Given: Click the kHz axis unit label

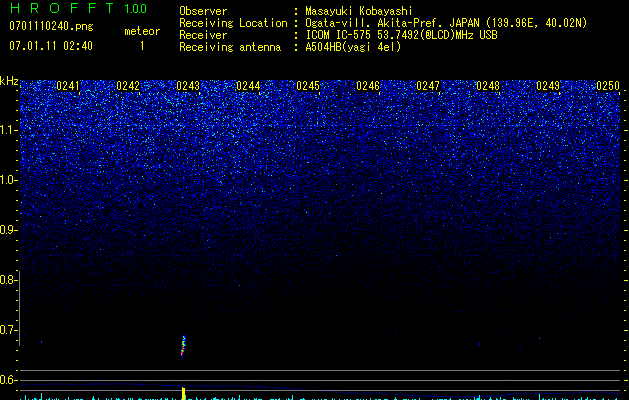Looking at the screenshot, I should [x=9, y=81].
